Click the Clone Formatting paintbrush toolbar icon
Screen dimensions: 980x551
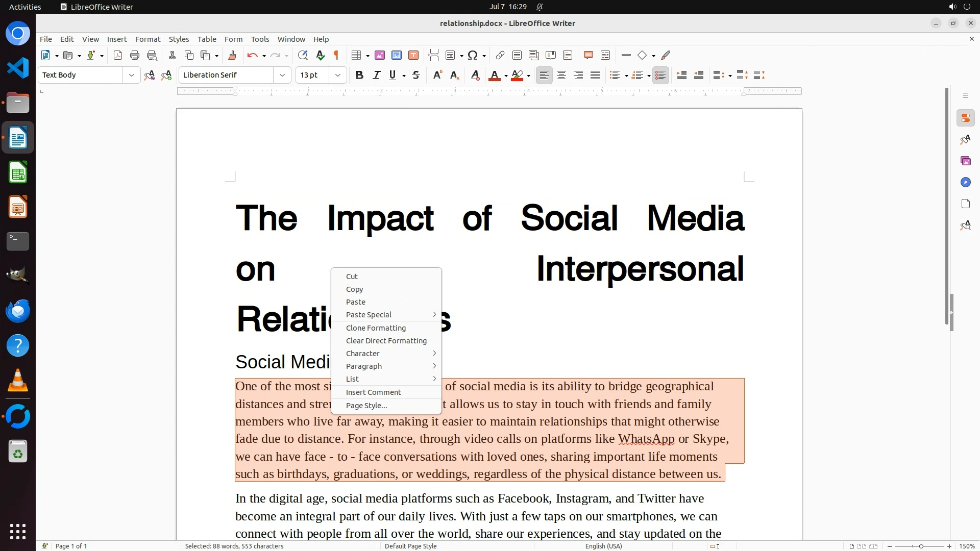232,55
